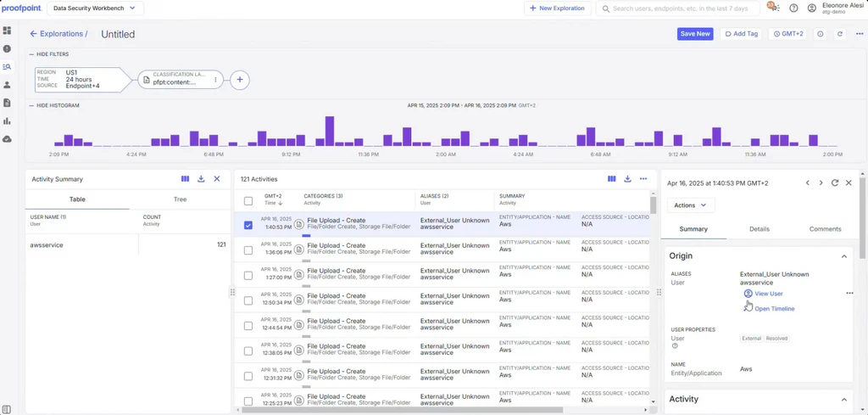Toggle the select-all activities checkbox
The width and height of the screenshot is (868, 415).
click(x=248, y=200)
